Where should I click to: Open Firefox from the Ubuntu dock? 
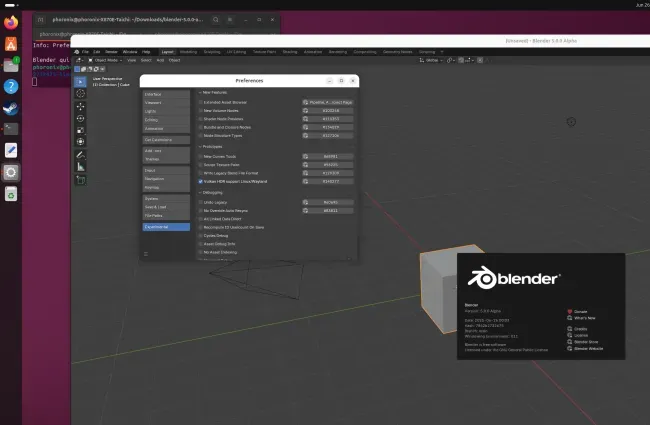[11, 22]
